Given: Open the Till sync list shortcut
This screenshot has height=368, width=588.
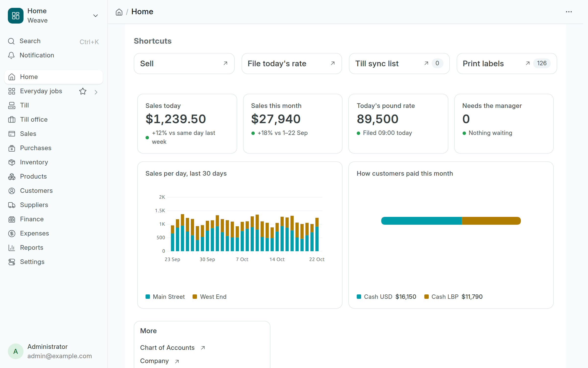Looking at the screenshot, I should tap(399, 64).
